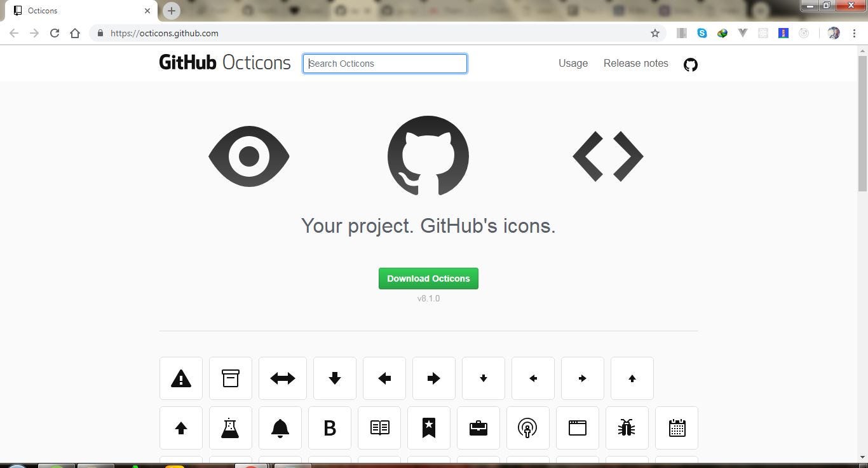Click the Skype extension icon

702,33
